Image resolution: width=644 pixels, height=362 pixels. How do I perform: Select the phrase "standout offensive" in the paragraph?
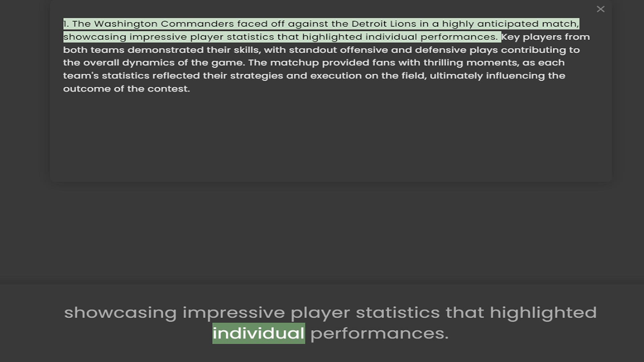coord(338,50)
